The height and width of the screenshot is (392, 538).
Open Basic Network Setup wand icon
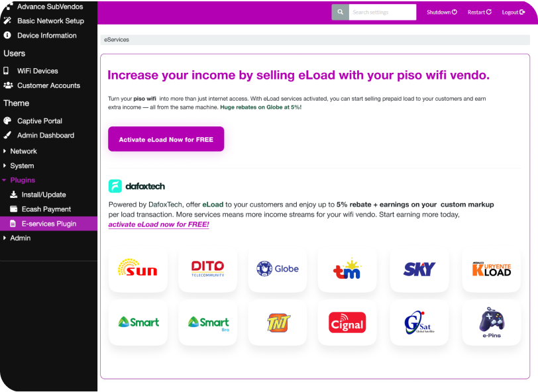pos(7,21)
